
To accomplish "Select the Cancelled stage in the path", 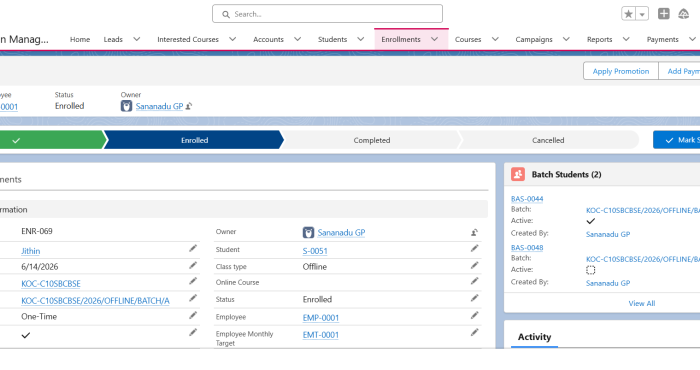I will click(548, 140).
